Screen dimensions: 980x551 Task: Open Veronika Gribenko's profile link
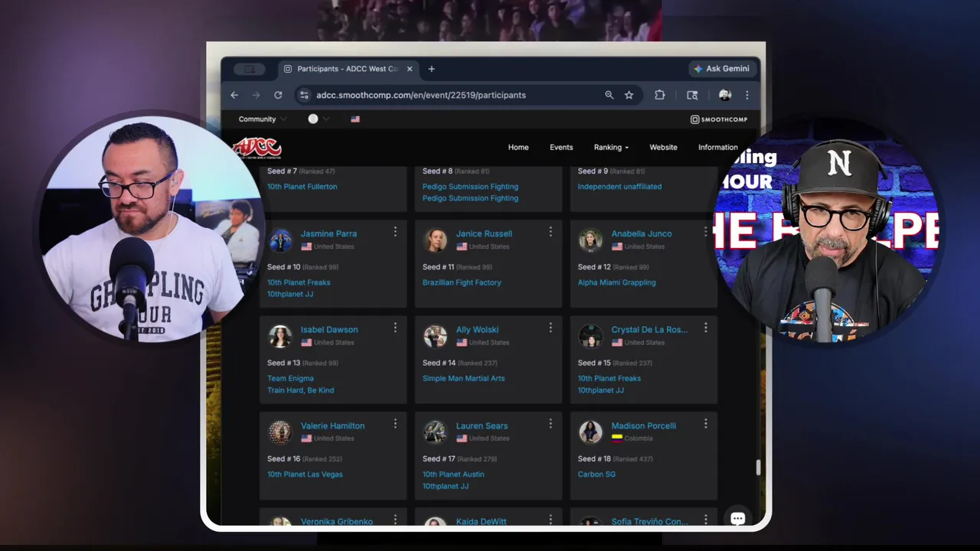click(336, 522)
